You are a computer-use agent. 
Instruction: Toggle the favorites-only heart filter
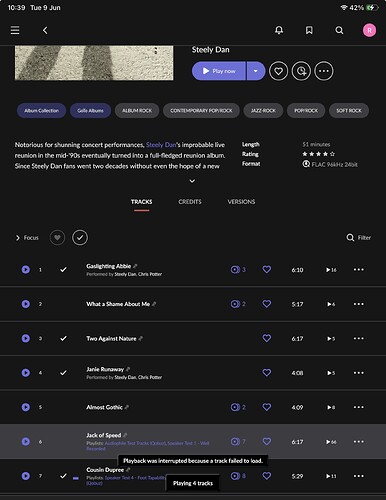(57, 238)
